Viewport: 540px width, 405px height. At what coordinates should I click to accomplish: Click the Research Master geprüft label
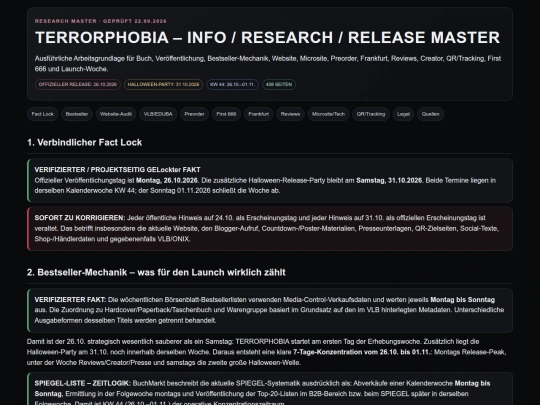(x=101, y=21)
